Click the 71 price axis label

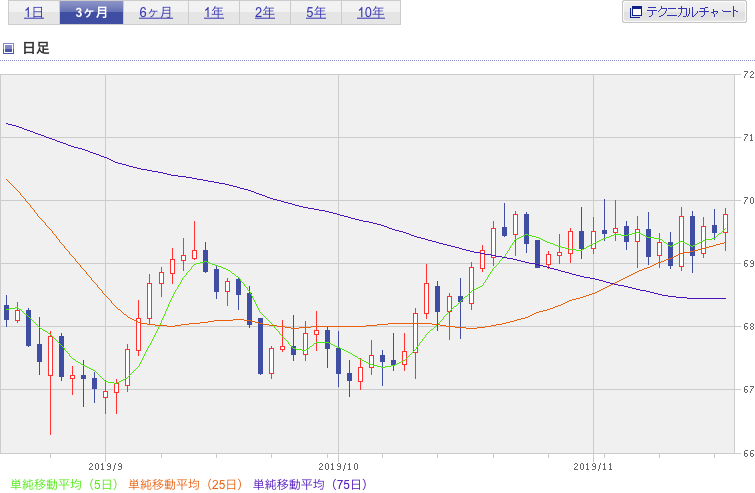point(748,138)
